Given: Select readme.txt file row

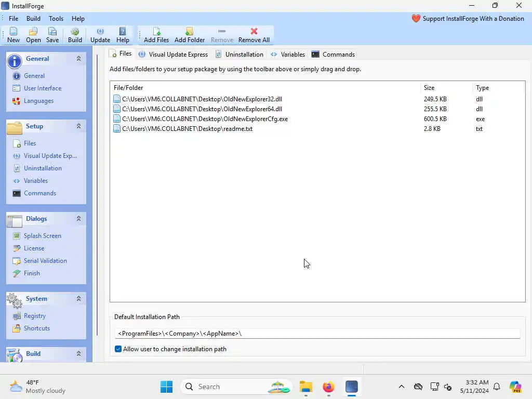Looking at the screenshot, I should pos(317,129).
